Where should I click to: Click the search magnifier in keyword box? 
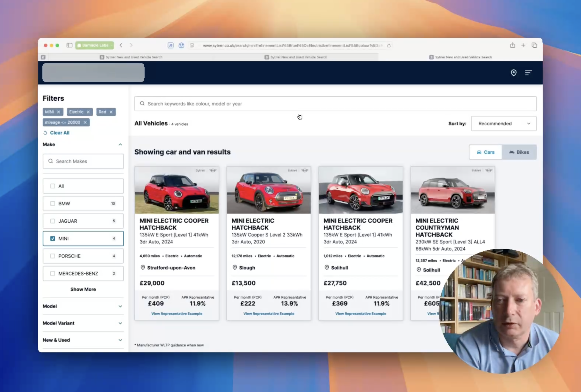pos(142,104)
